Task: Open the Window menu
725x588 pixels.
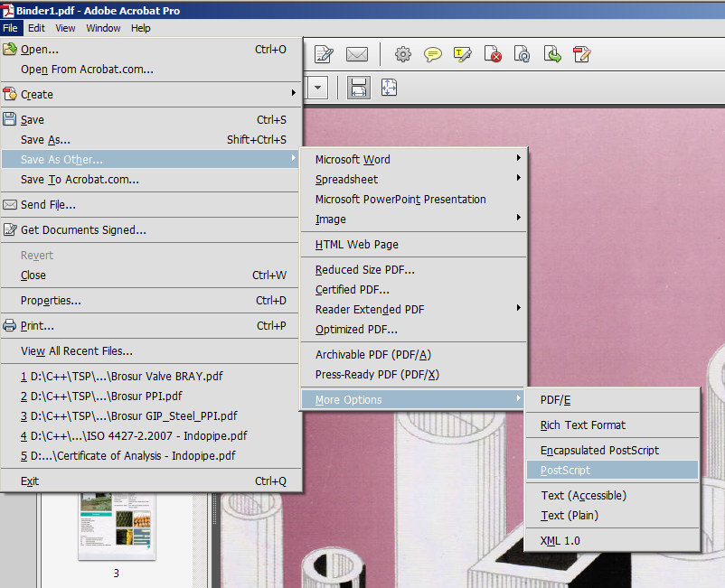Action: (103, 28)
